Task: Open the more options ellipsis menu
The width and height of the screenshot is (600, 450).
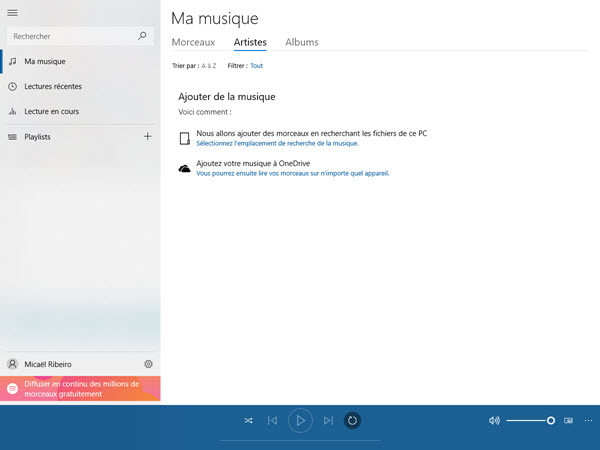Action: tap(588, 421)
